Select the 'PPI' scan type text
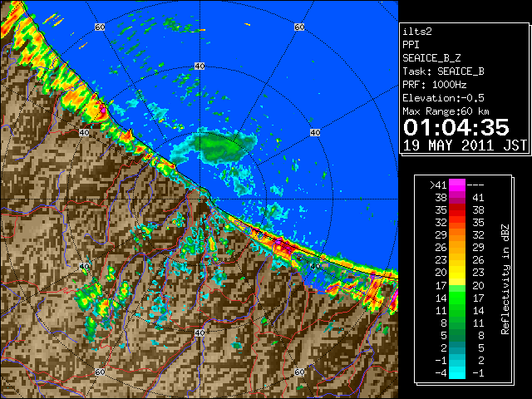The width and height of the screenshot is (532, 399). (411, 45)
